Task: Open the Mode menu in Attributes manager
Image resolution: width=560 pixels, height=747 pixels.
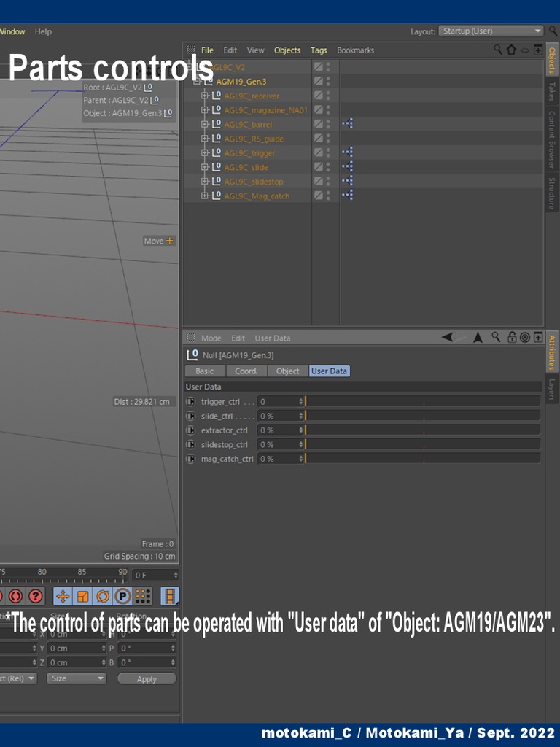Action: click(211, 338)
